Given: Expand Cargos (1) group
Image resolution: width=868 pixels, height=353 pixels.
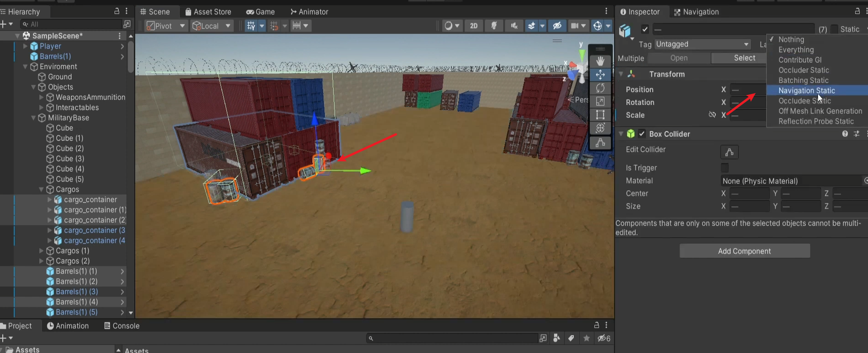Looking at the screenshot, I should pyautogui.click(x=41, y=251).
